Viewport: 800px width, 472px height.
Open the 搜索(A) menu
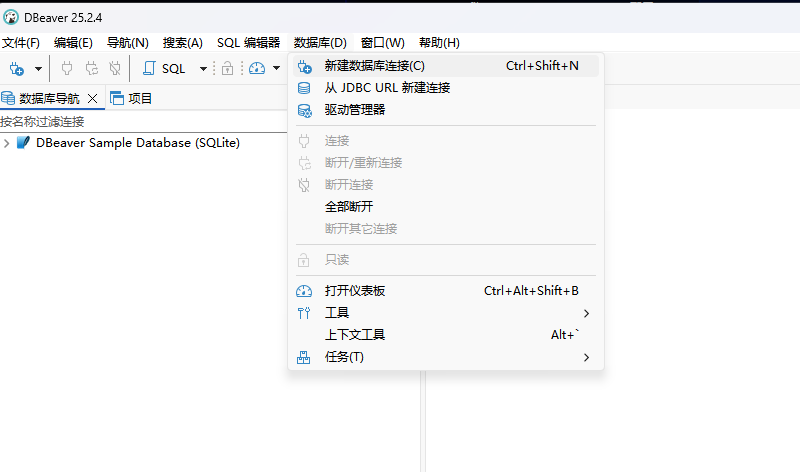pos(183,43)
